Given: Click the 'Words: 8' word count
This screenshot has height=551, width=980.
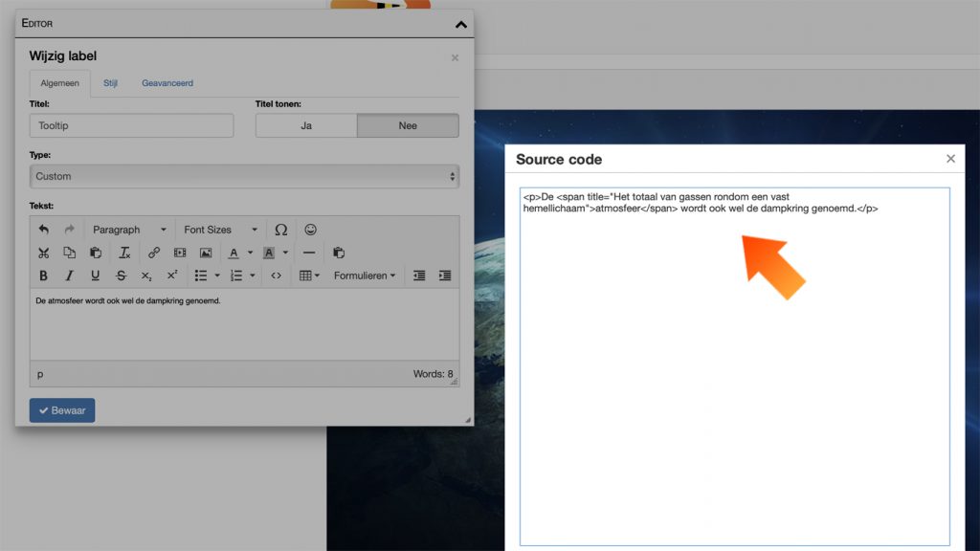Looking at the screenshot, I should click(x=434, y=374).
